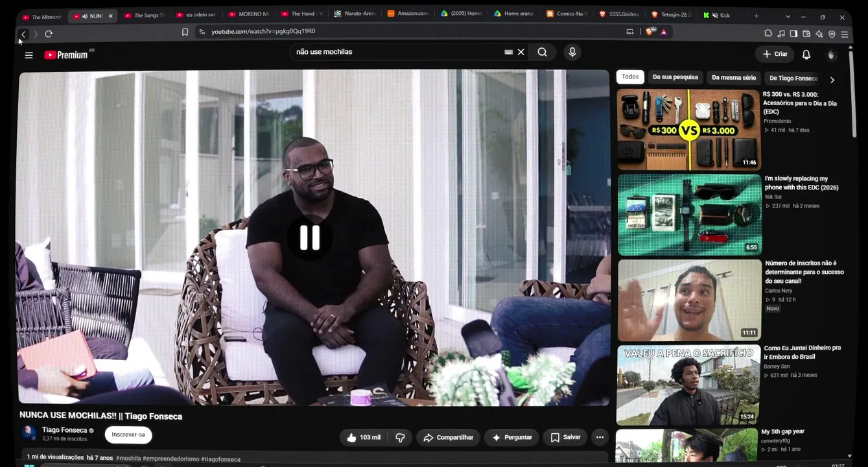
Task: Go to YouTube Premium home logo
Action: pyautogui.click(x=66, y=55)
